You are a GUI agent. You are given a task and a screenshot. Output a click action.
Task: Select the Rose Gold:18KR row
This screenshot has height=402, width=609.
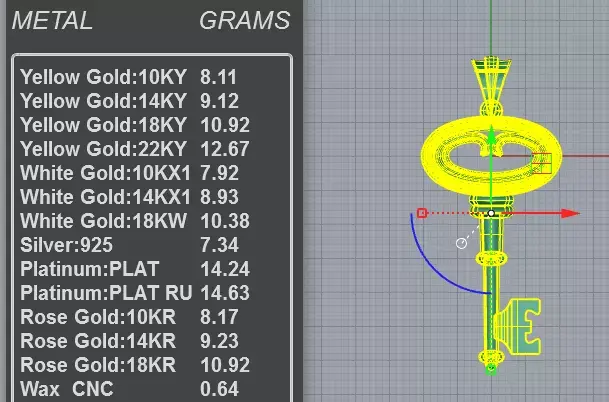coord(135,365)
